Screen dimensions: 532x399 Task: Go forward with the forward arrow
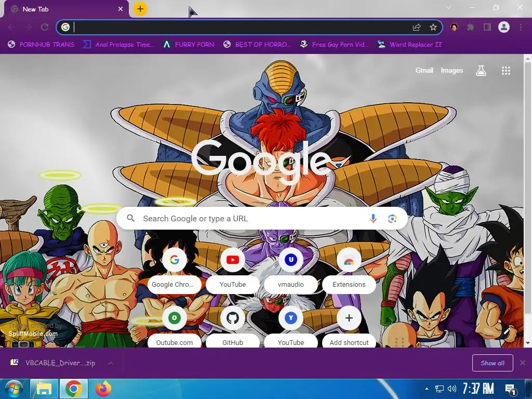28,27
